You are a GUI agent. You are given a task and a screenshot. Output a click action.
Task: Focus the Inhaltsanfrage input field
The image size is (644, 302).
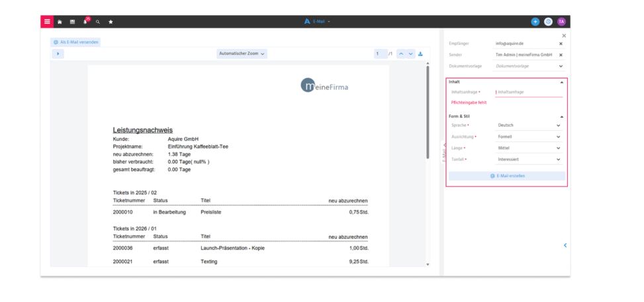tap(529, 93)
